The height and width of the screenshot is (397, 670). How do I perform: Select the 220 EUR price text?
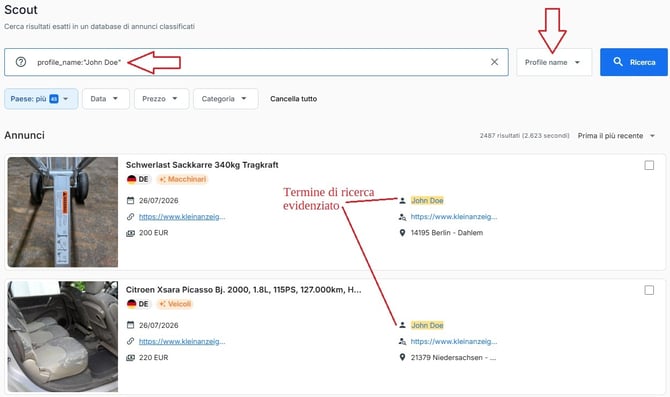click(154, 358)
